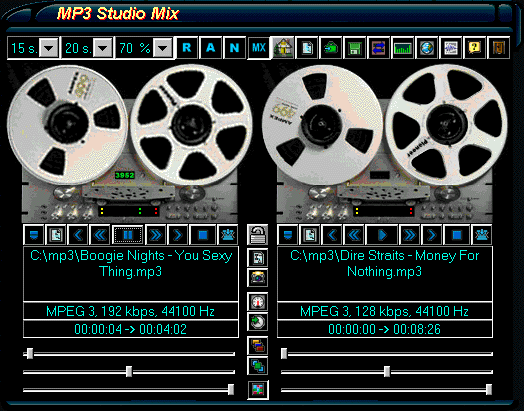
Task: Click the right deck crowd/mix icon
Action: [482, 235]
